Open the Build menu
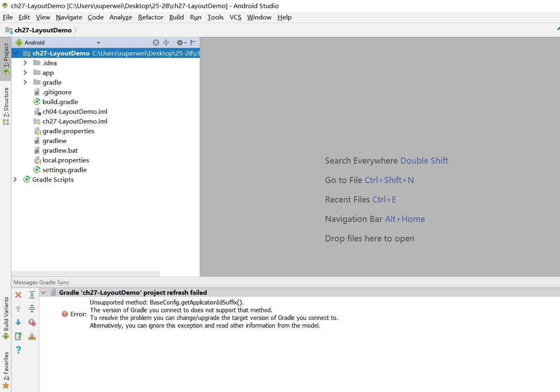This screenshot has height=392, width=560. click(x=177, y=17)
